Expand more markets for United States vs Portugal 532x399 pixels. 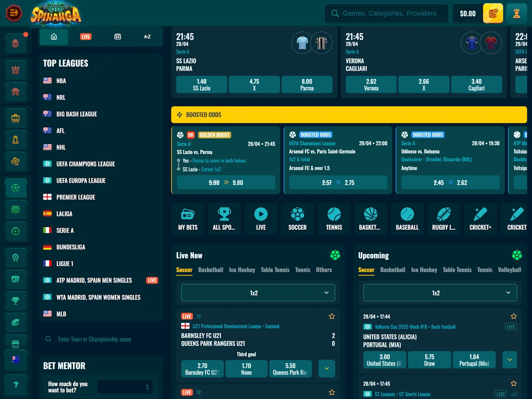(510, 360)
